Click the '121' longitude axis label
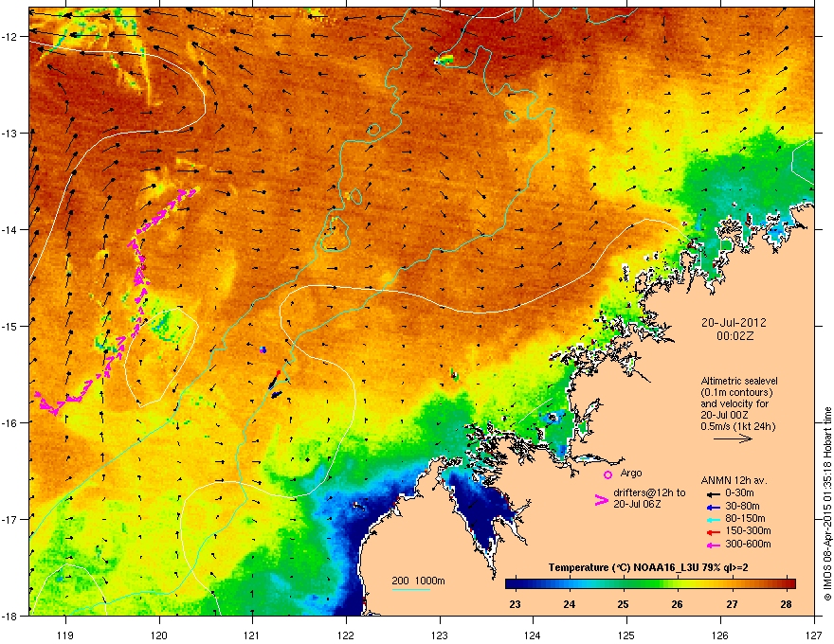The image size is (834, 644). (x=252, y=635)
